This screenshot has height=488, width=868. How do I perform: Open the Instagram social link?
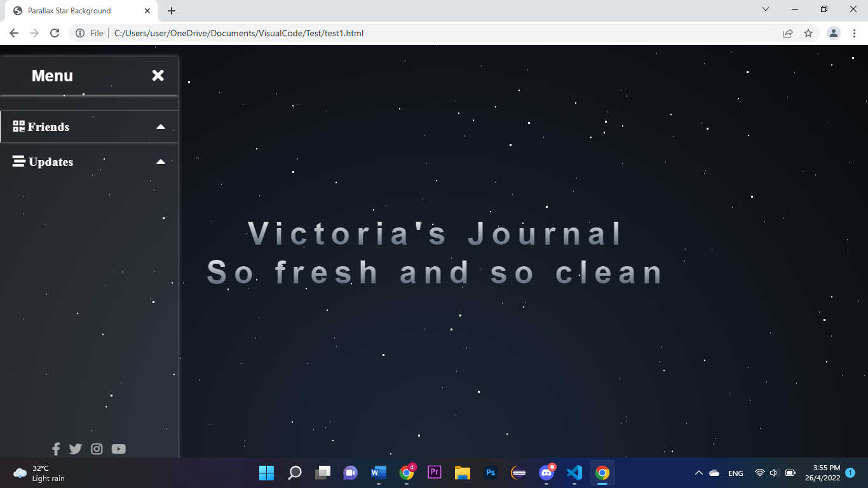pyautogui.click(x=97, y=449)
